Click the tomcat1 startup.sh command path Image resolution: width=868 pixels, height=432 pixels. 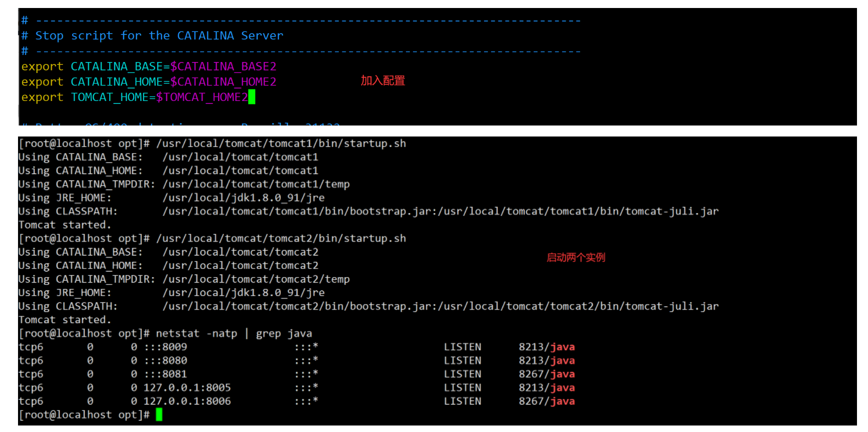click(281, 143)
